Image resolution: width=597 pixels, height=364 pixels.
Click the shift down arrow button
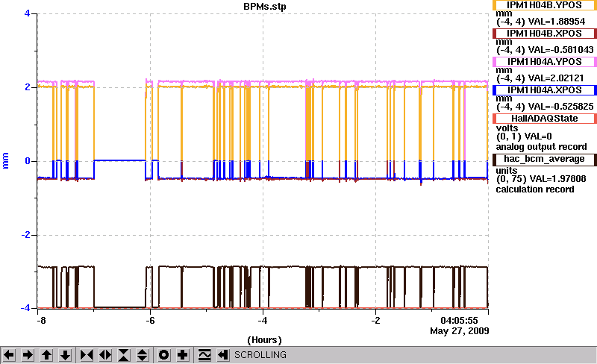click(65, 355)
